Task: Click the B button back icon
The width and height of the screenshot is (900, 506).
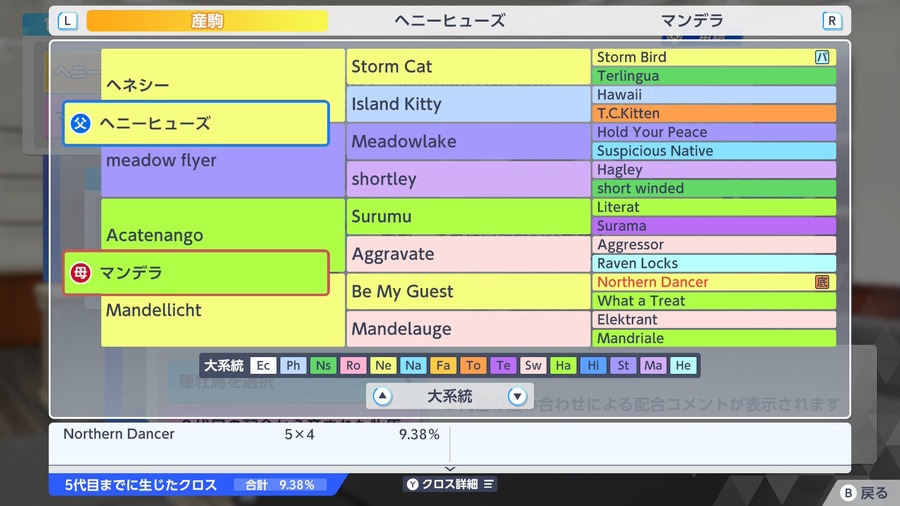Action: click(x=848, y=493)
